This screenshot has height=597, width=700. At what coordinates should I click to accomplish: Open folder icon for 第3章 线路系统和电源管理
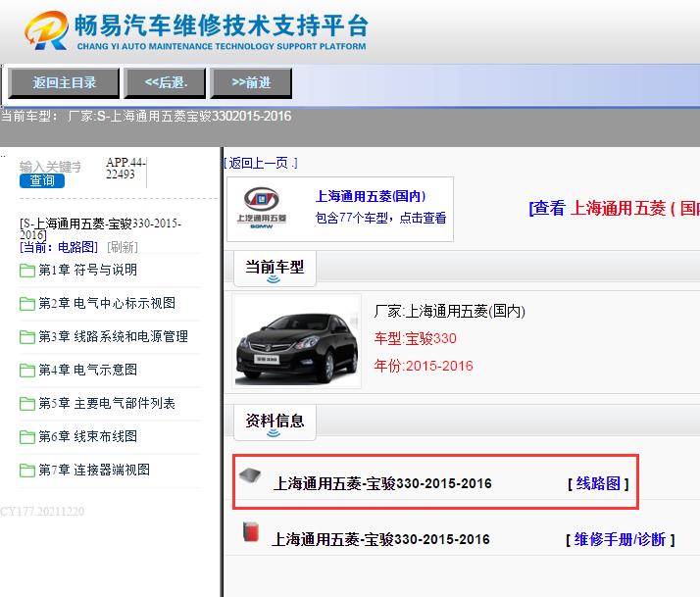coord(27,336)
